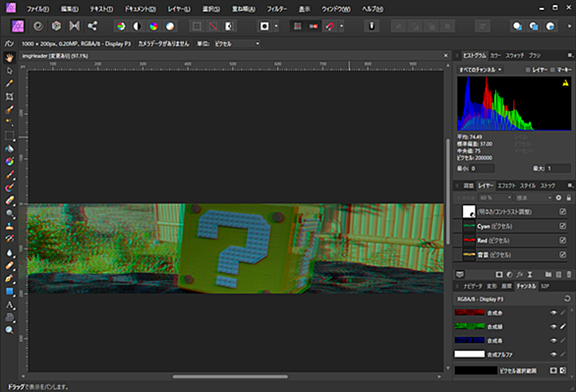The image size is (576, 392).
Task: Select the Clone stamp tool
Action: [x=10, y=227]
